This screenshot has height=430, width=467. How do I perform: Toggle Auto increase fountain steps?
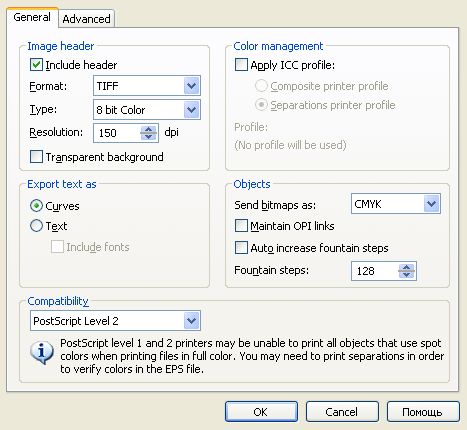[241, 248]
